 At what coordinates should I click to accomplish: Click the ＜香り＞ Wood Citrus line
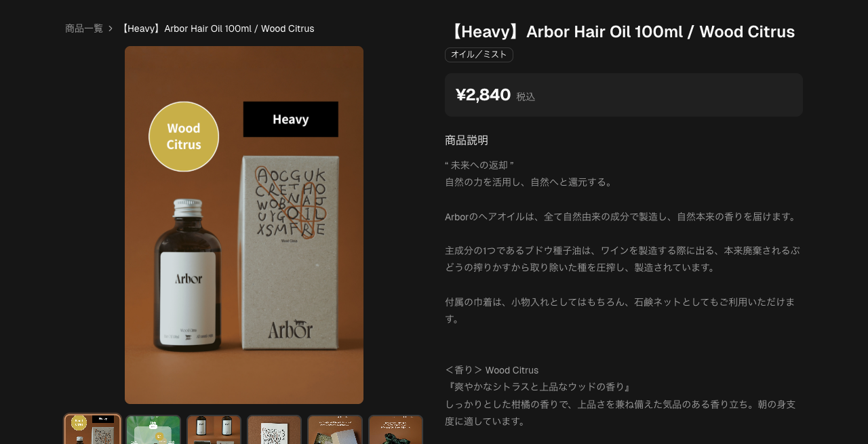(x=492, y=370)
